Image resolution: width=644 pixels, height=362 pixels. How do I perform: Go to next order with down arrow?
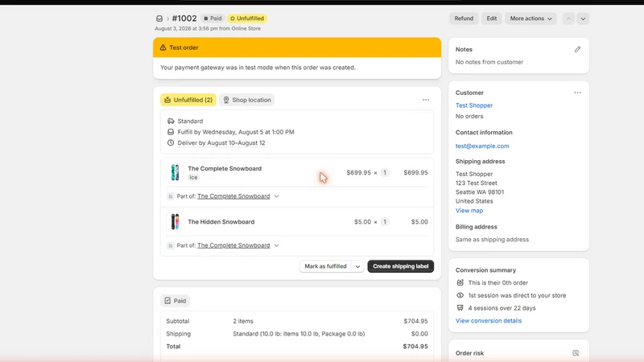point(583,19)
